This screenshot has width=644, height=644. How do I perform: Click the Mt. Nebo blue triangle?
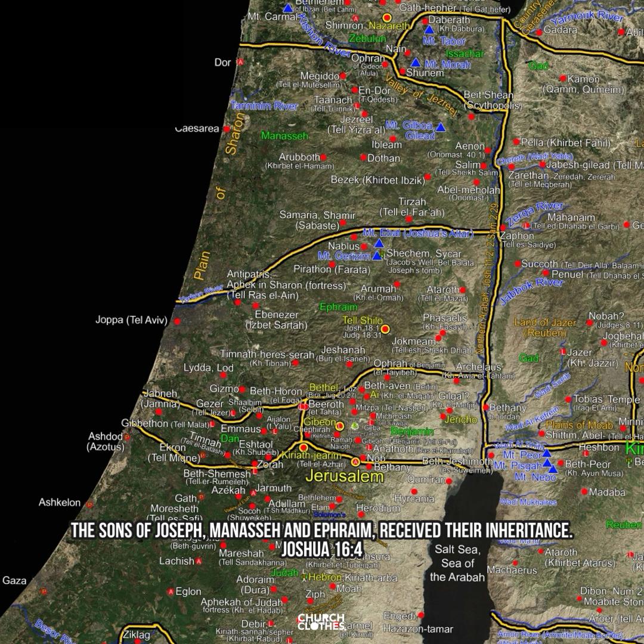point(553,469)
